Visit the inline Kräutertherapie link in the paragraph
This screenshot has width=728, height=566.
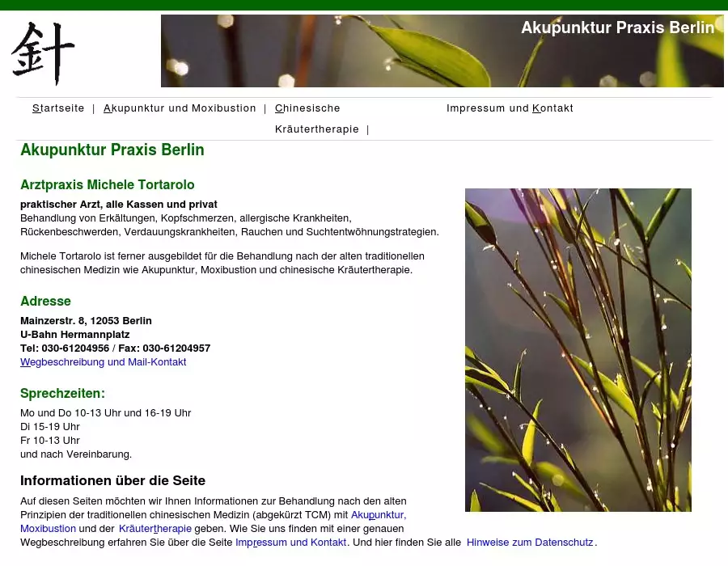[155, 529]
